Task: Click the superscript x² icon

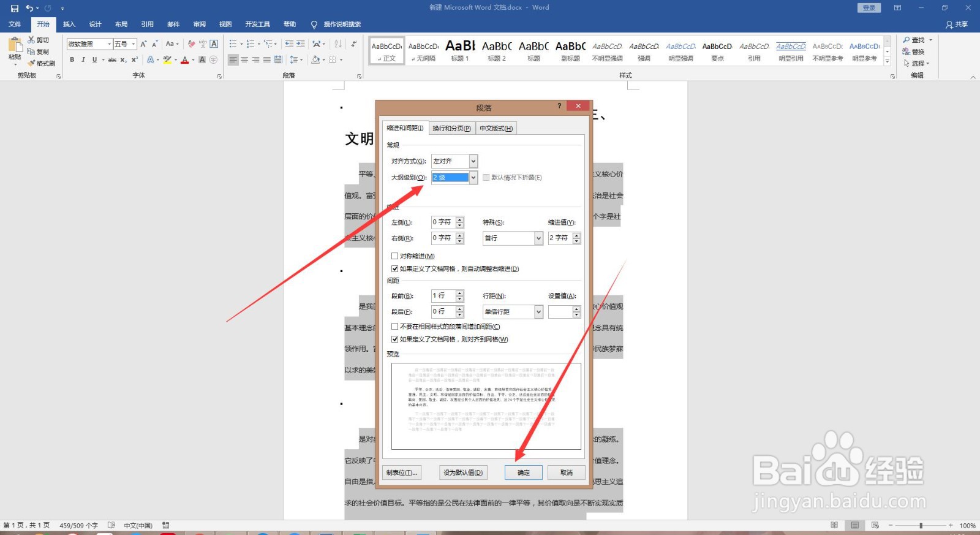Action: coord(134,60)
